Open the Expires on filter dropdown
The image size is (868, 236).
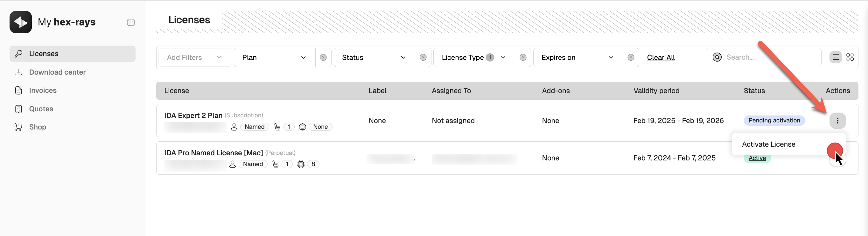[577, 57]
